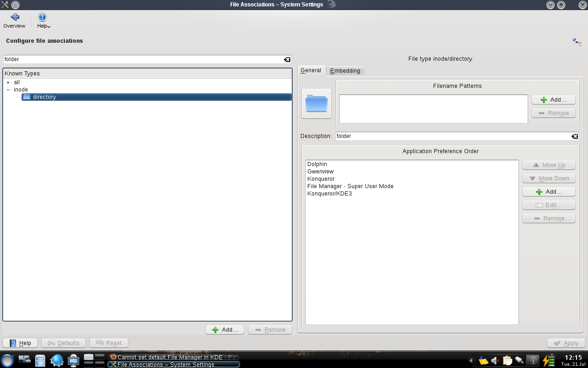
Task: Click the window menu icon in title bar
Action: (5, 5)
